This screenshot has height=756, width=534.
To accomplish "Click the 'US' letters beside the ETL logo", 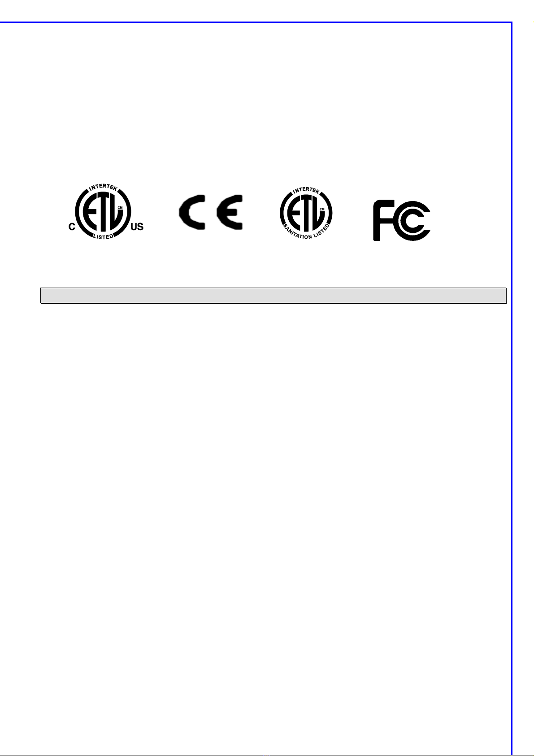I will (x=137, y=227).
